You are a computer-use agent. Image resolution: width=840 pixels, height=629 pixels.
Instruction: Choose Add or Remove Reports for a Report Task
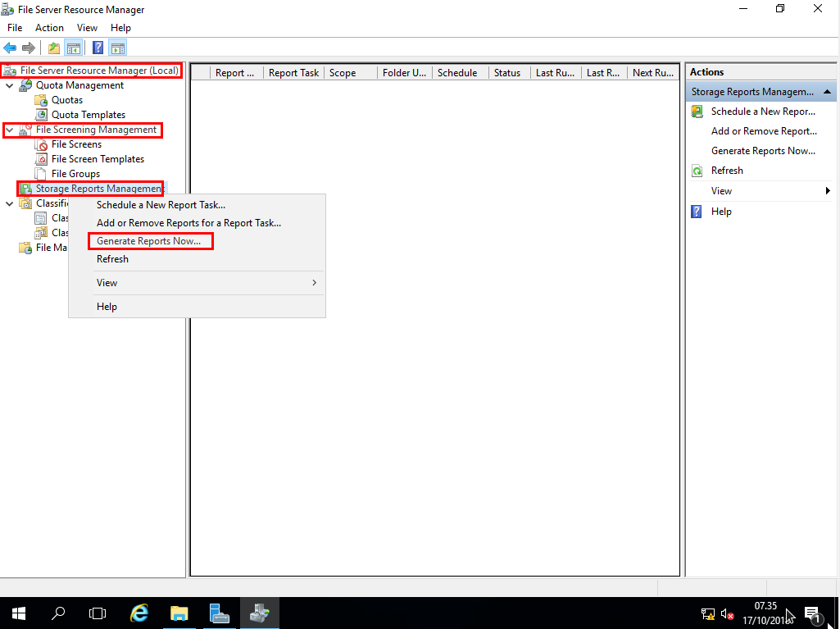[188, 223]
